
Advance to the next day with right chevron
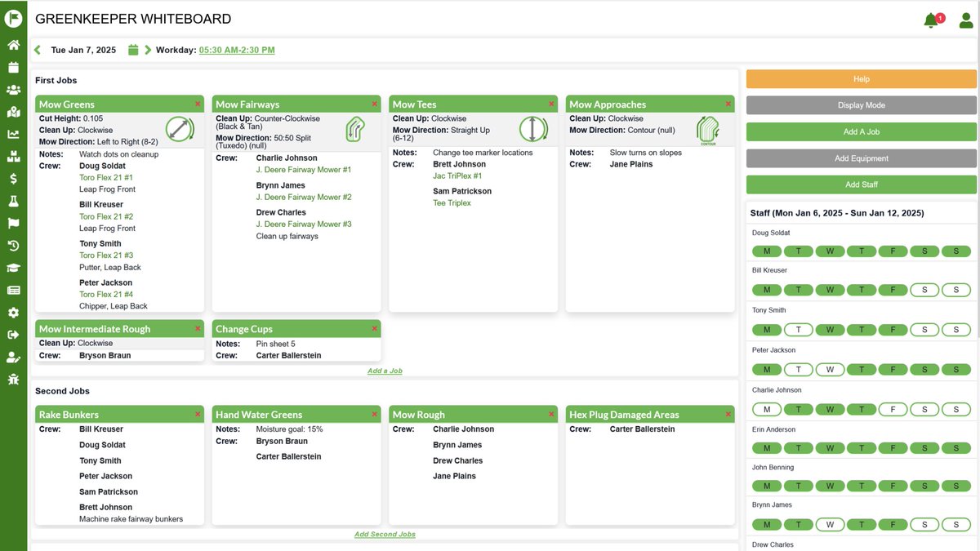pos(146,49)
